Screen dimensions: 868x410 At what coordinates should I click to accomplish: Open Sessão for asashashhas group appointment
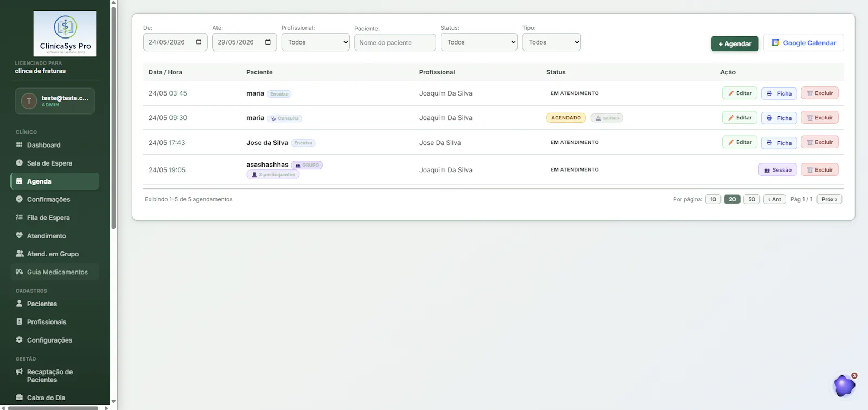[778, 170]
